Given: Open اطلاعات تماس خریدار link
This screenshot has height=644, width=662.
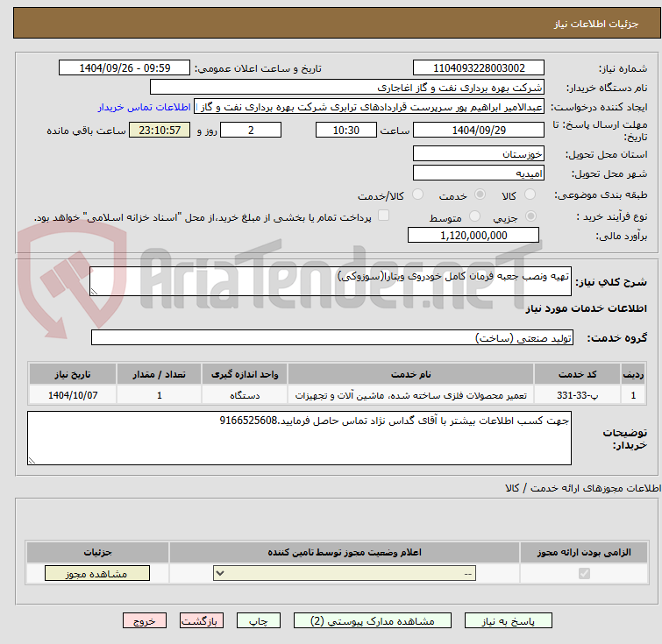Looking at the screenshot, I should coord(144,107).
